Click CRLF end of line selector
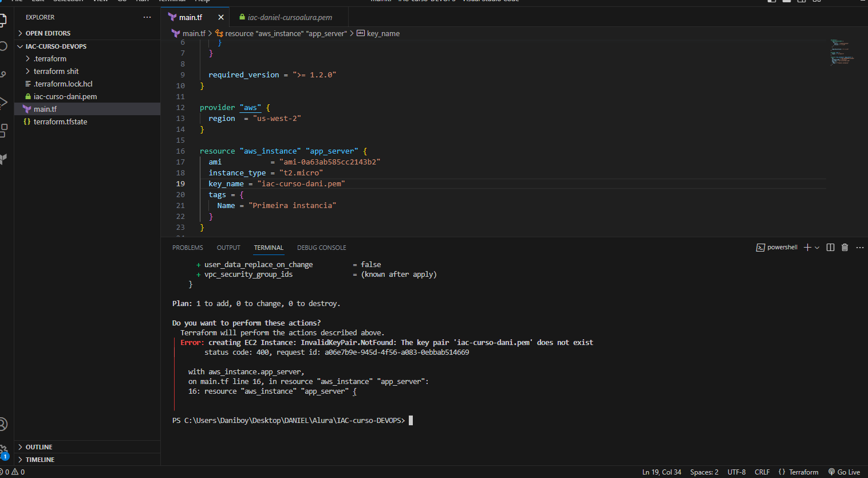Image resolution: width=868 pixels, height=478 pixels. 762,472
